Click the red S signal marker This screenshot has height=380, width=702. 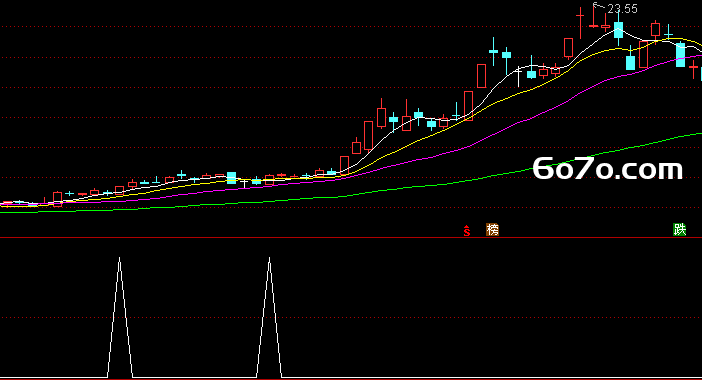click(x=467, y=231)
